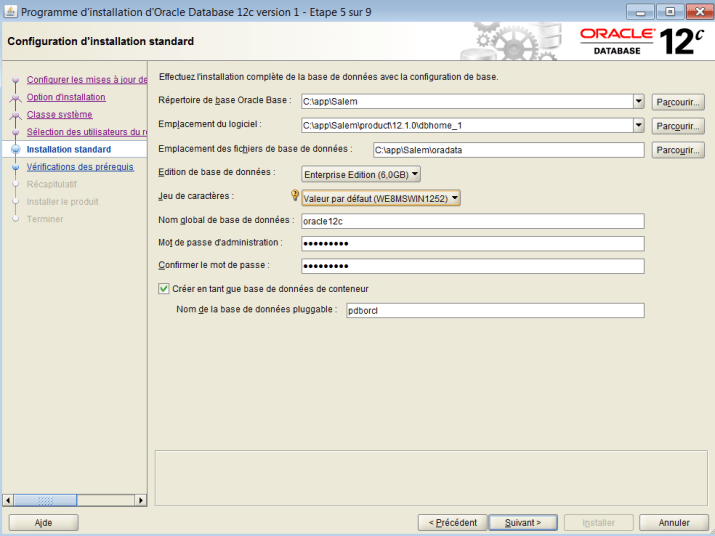Minimize the installer window
This screenshot has height=536, width=715.
(640, 11)
